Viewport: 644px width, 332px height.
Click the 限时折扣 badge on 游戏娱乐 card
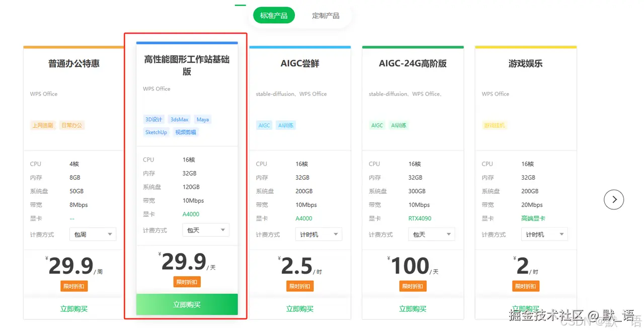[526, 286]
